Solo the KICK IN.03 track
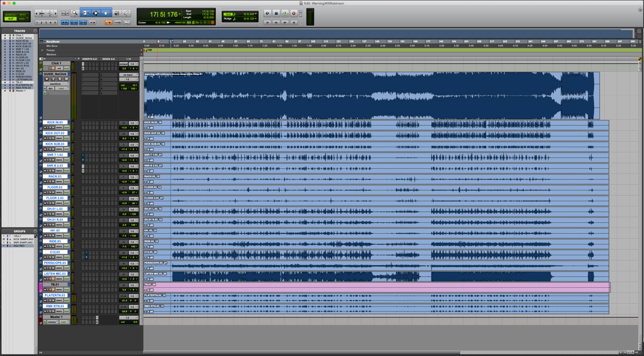644x356 pixels. (49, 127)
